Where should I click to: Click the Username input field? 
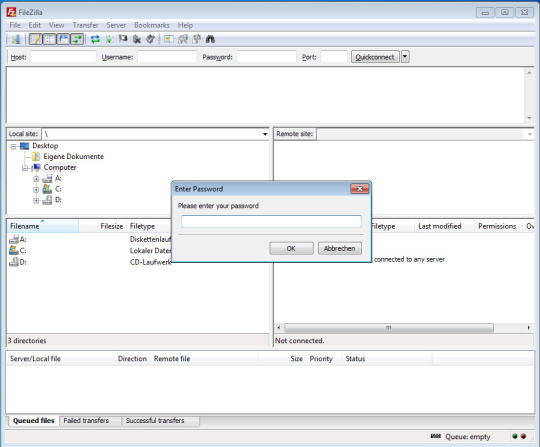(167, 57)
